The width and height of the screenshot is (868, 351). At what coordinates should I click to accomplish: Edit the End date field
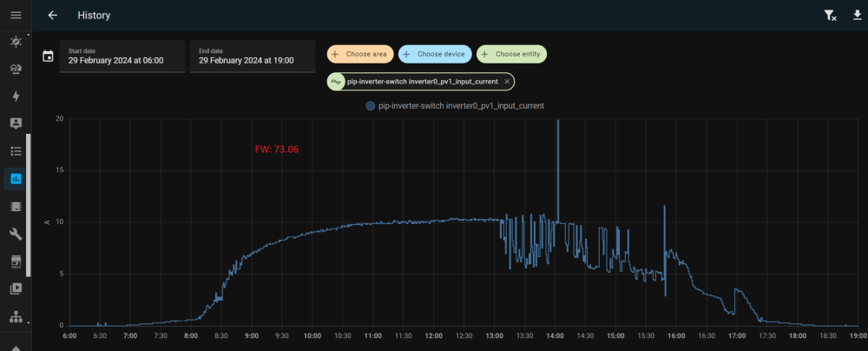click(x=253, y=56)
